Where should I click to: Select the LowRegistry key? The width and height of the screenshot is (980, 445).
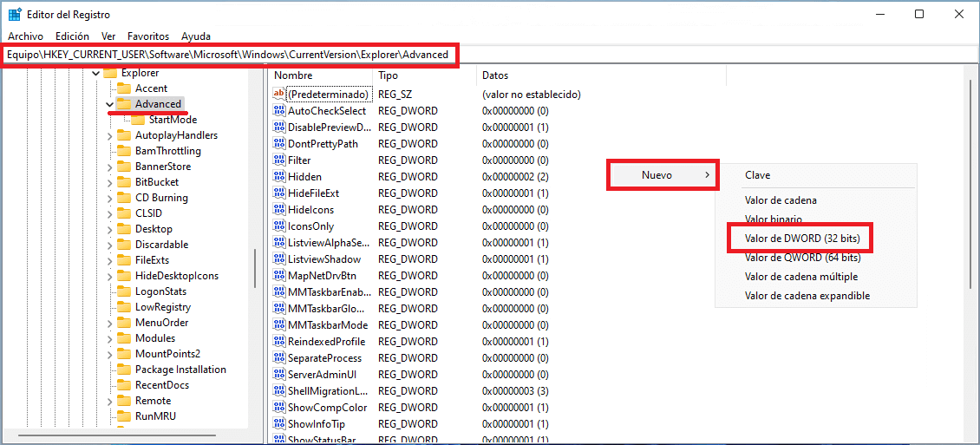click(x=162, y=307)
